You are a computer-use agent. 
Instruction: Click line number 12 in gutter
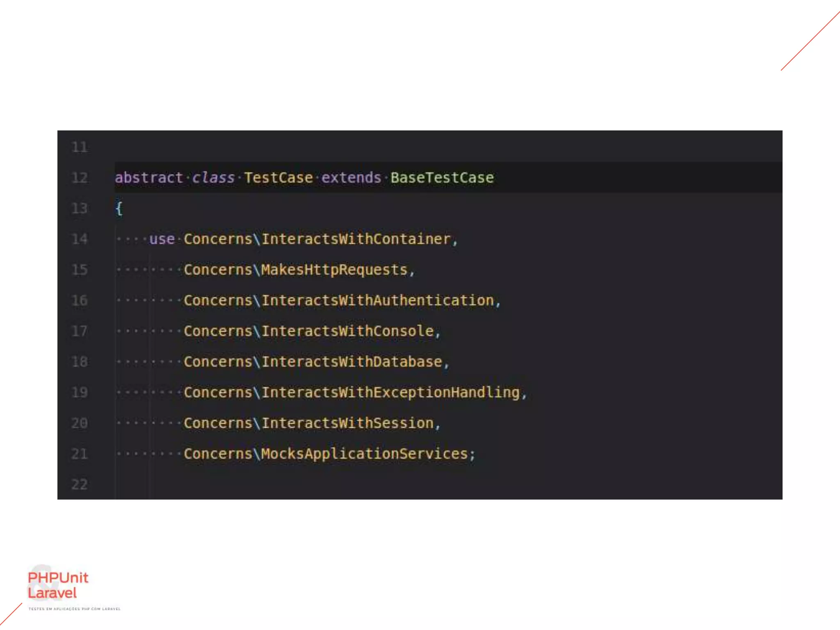click(x=80, y=178)
